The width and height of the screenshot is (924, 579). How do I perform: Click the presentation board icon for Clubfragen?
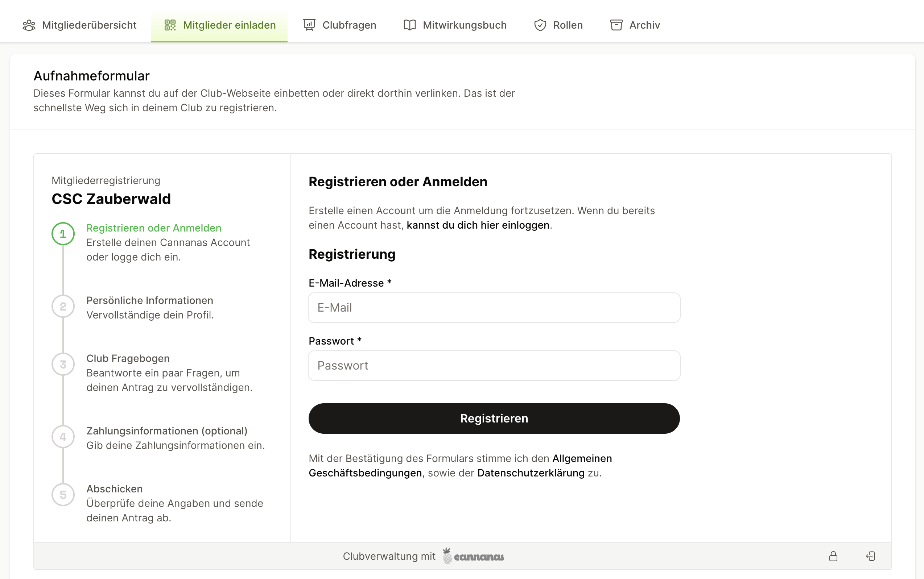(309, 25)
